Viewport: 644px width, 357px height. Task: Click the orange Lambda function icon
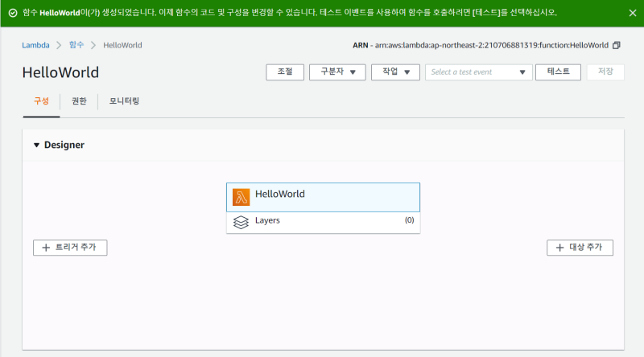(241, 197)
